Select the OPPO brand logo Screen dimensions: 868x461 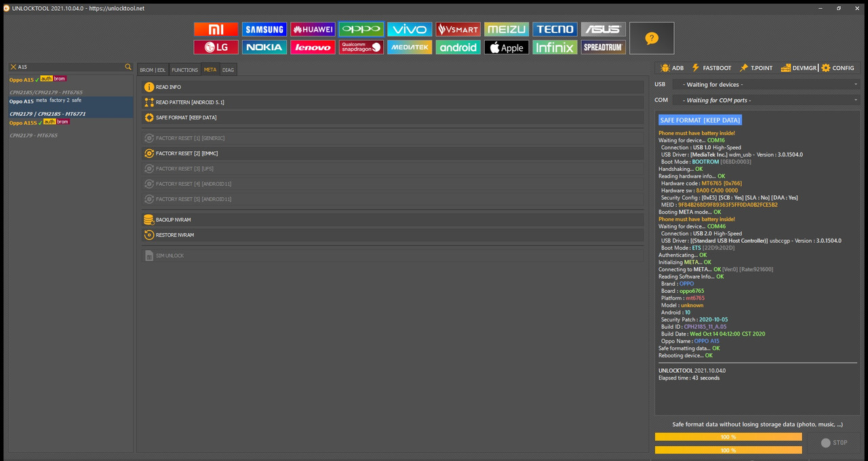tap(361, 29)
